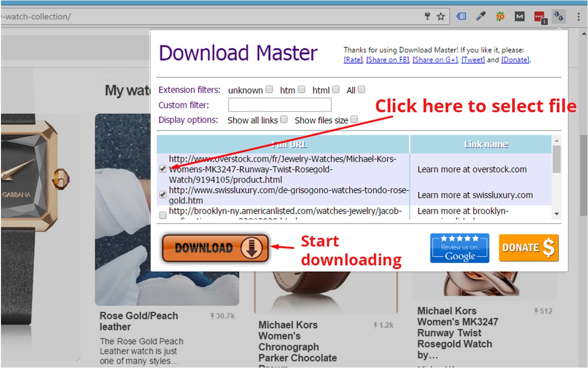Viewport: 588px width, 368px height.
Task: Click the Rose Gold/Peach leather pin title
Action: coord(139,321)
